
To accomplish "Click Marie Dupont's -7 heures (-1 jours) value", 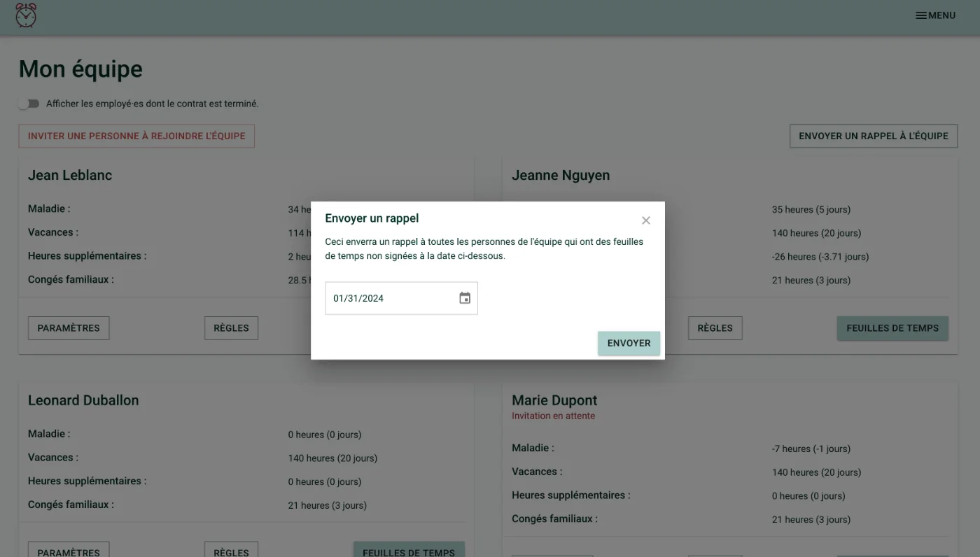I will (811, 449).
